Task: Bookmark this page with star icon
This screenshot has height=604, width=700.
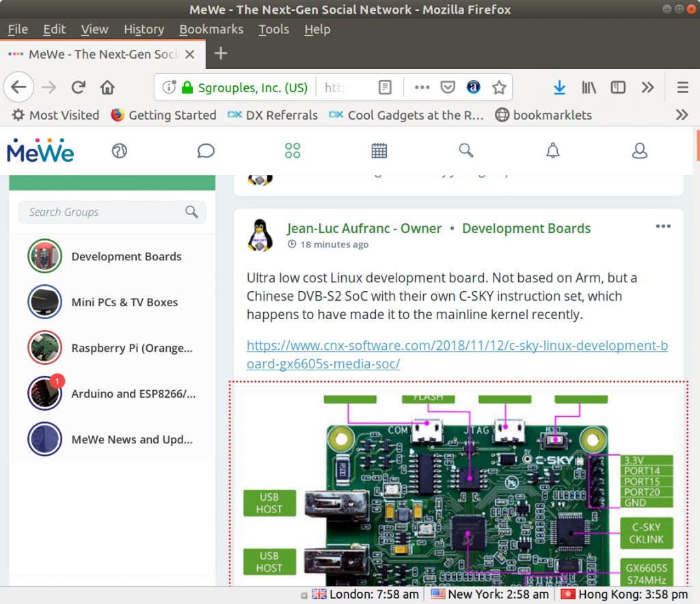Action: click(x=499, y=87)
